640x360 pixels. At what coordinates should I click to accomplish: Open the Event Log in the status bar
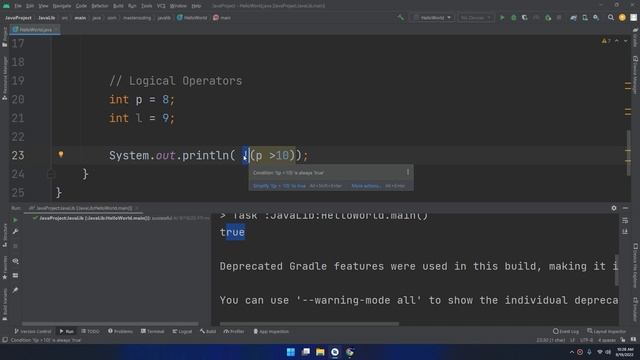[566, 331]
